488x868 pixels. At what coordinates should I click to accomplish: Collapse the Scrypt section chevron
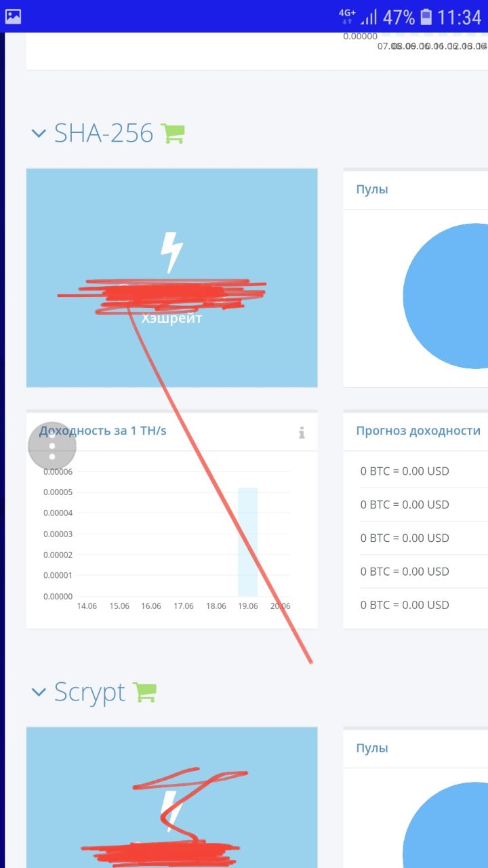pyautogui.click(x=38, y=692)
